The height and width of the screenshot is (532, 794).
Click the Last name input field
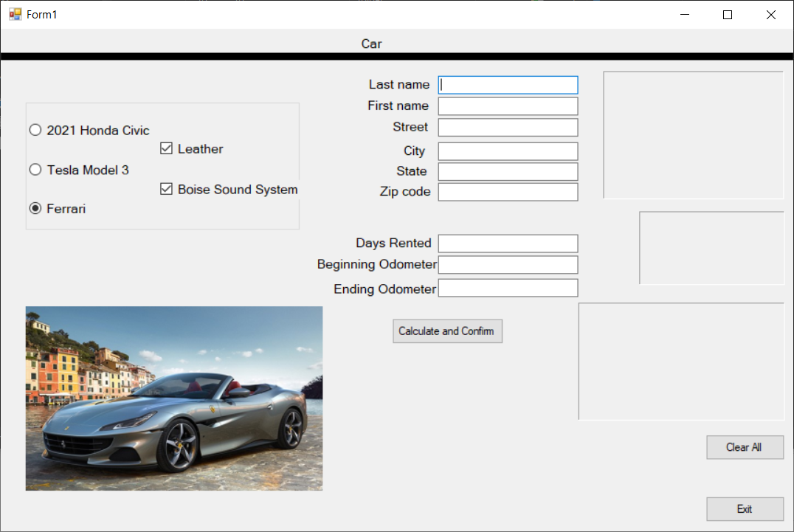coord(508,85)
